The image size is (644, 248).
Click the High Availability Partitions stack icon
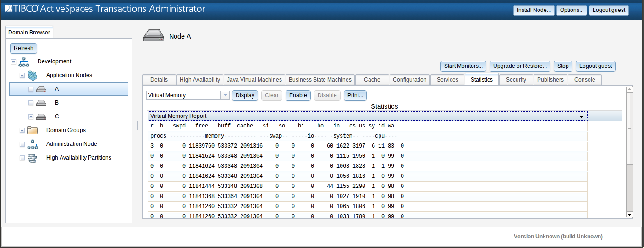point(33,158)
